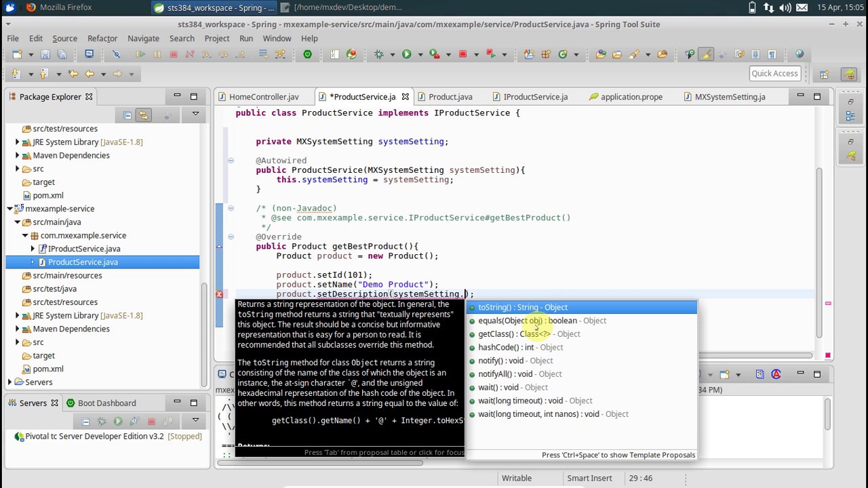Toggle Show Whitespace Characters pilcrow icon
This screenshot has height=488, width=868.
(772, 54)
